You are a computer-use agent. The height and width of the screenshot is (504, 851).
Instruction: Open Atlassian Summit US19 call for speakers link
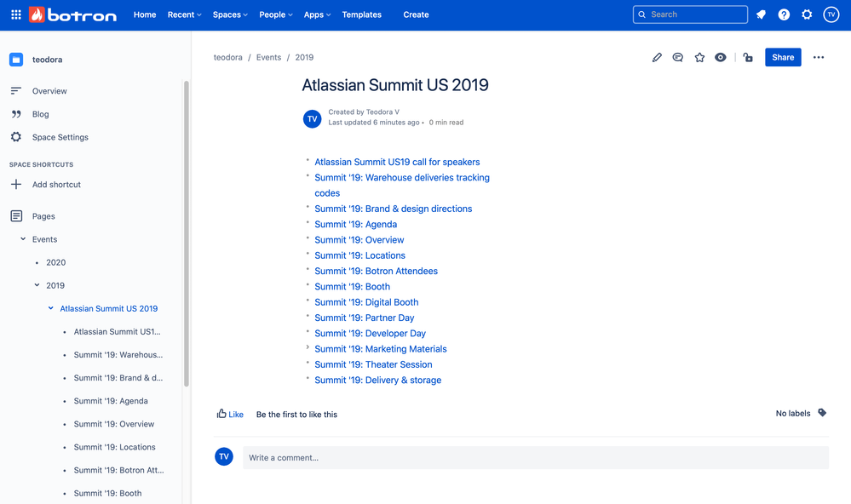tap(397, 162)
